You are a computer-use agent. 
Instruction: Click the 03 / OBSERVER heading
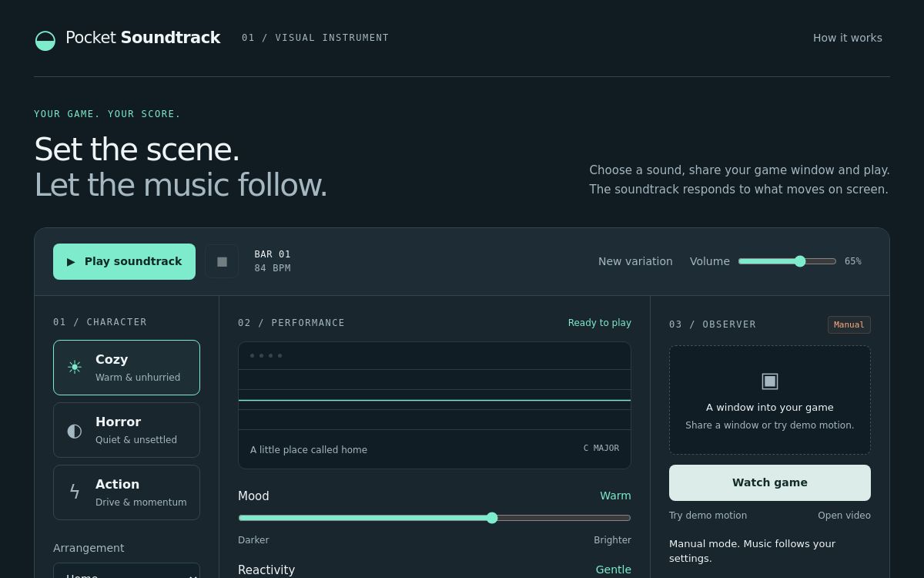tap(712, 324)
